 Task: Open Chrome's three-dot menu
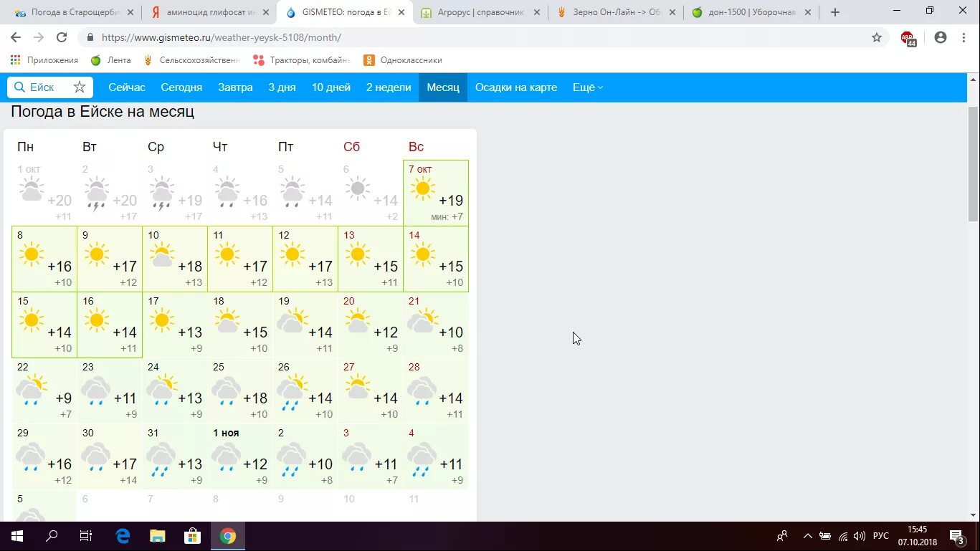pyautogui.click(x=963, y=37)
